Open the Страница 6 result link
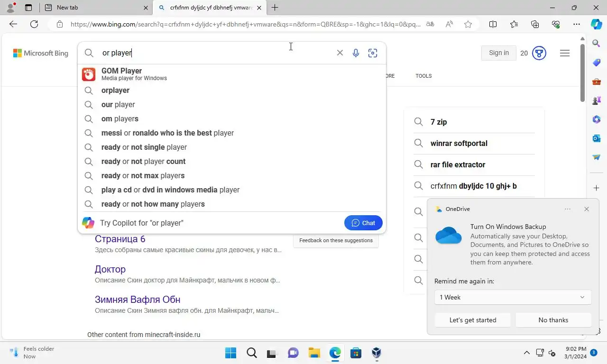Screen dimensions: 607x364 coord(120,238)
